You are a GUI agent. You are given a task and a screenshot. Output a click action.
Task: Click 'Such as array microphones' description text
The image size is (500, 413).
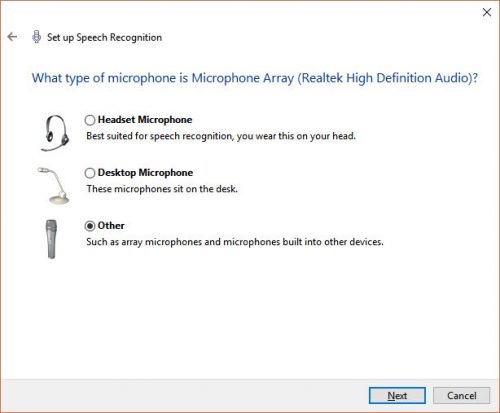[235, 242]
